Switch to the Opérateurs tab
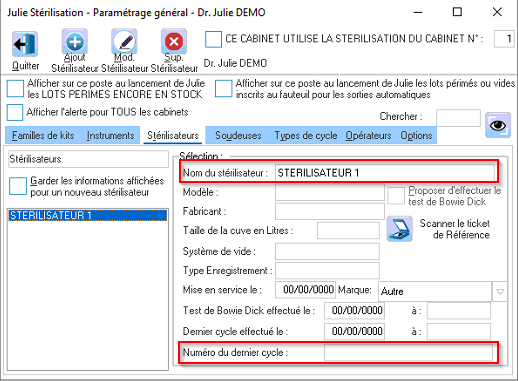Screen dimensions: 518x381 tap(368, 136)
